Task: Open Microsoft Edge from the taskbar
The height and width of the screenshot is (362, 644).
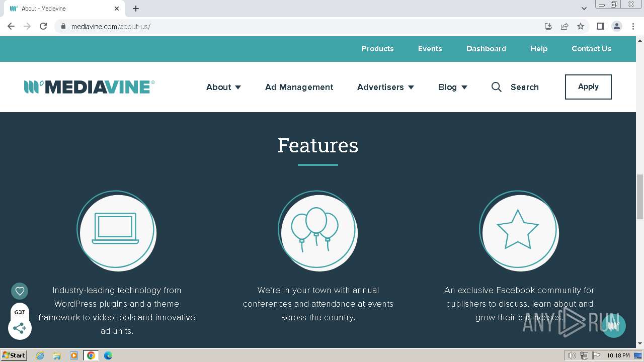Action: (108, 355)
